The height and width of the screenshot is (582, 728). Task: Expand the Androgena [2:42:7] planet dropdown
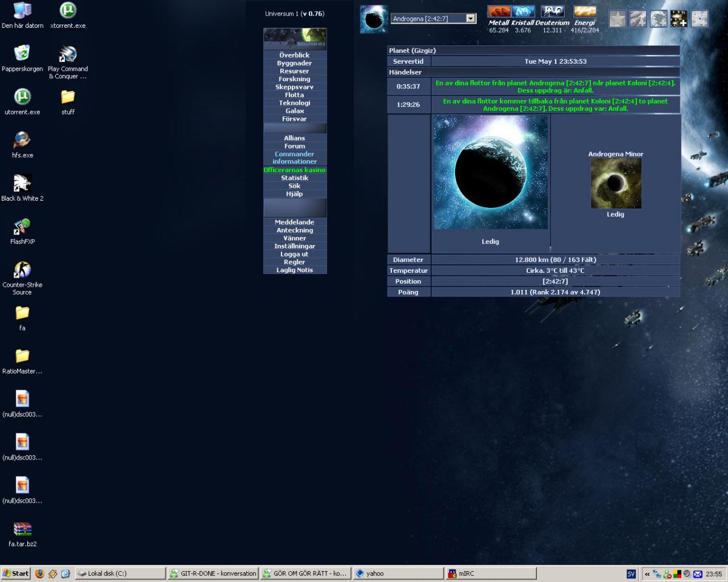471,19
